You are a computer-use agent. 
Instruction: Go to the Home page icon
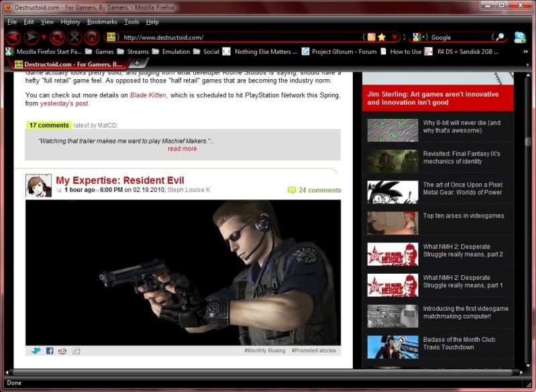click(93, 38)
